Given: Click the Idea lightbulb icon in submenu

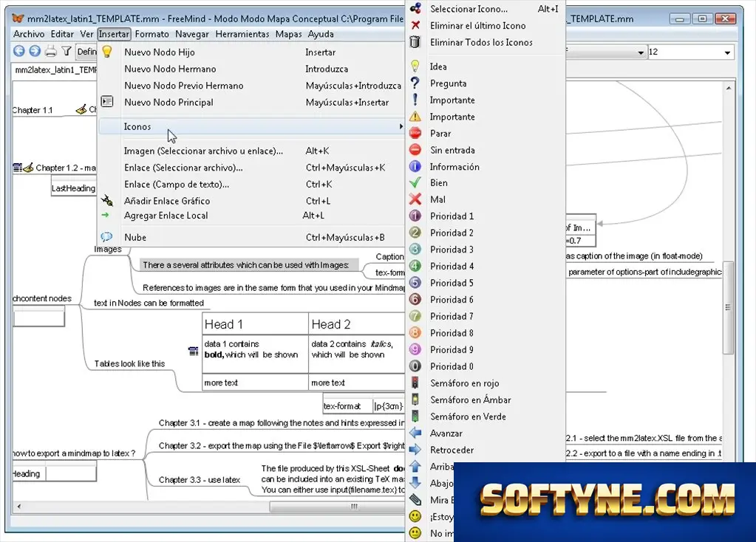Looking at the screenshot, I should click(415, 66).
